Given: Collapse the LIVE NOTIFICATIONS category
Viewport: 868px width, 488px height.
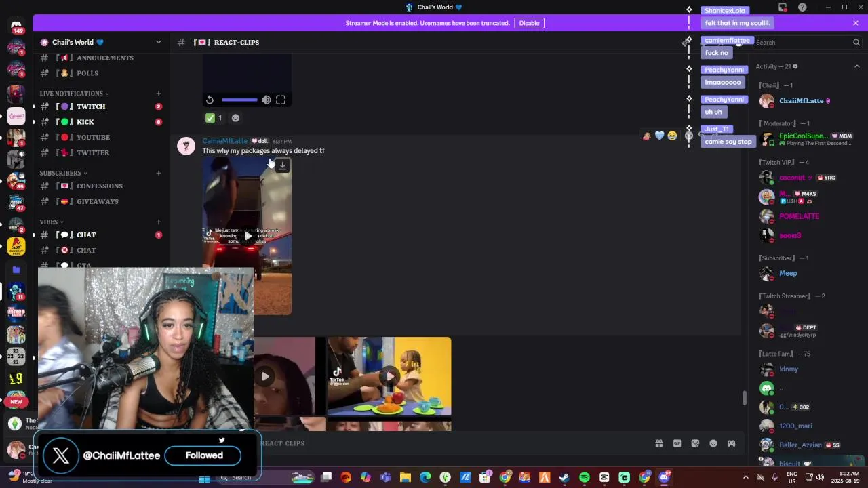Looking at the screenshot, I should [74, 94].
